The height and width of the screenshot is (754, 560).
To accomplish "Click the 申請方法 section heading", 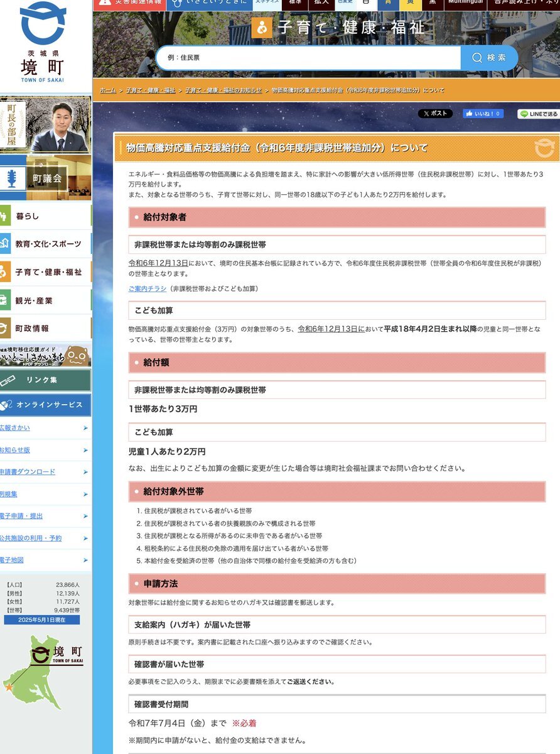I will click(337, 584).
